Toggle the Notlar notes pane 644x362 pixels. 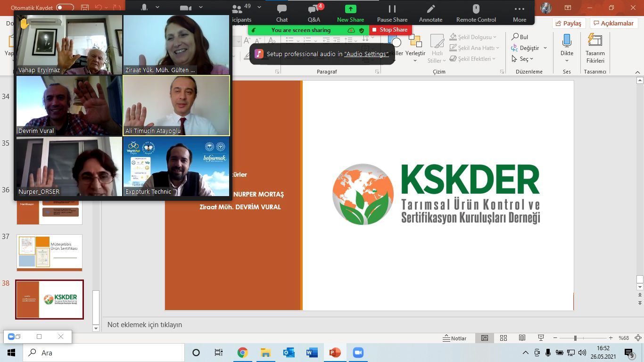(455, 338)
